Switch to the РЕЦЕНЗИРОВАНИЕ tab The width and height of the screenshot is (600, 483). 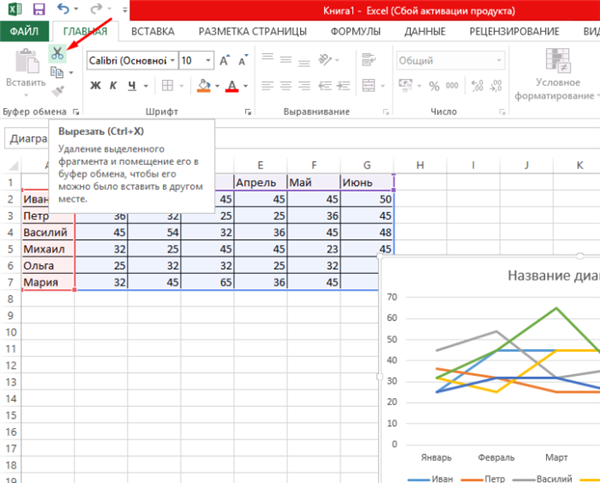514,31
